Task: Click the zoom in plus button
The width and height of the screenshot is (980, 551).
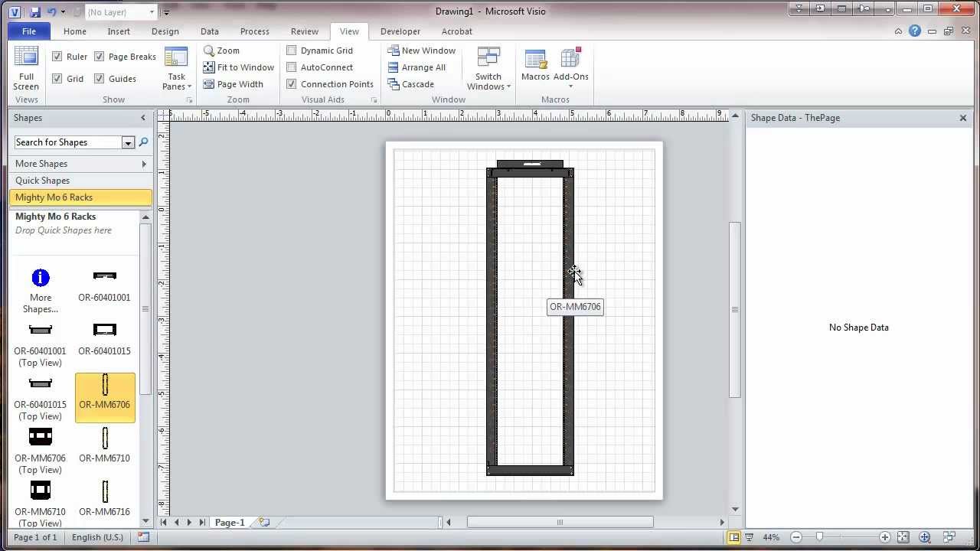Action: click(885, 537)
